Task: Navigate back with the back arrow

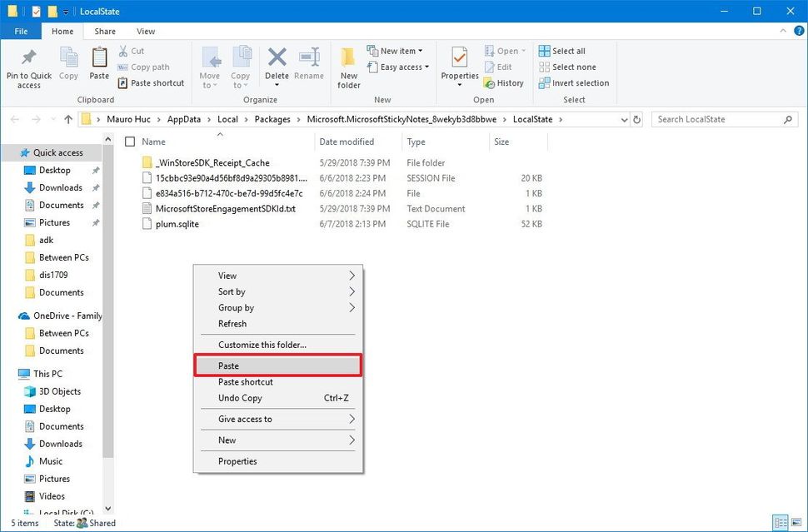Action: [14, 119]
